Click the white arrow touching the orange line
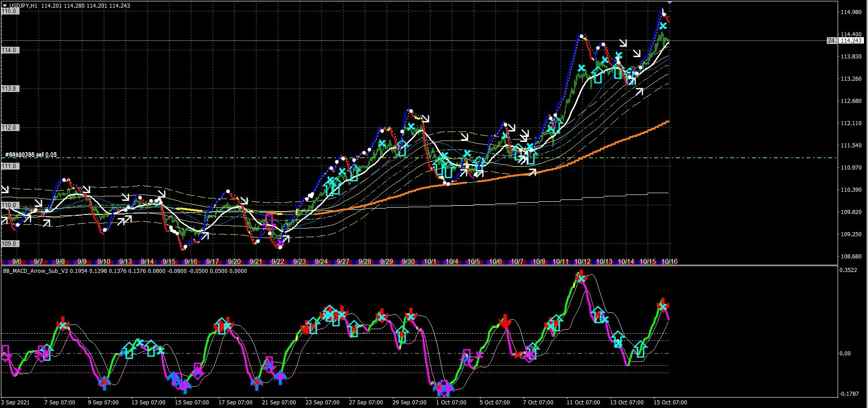 tap(532, 172)
